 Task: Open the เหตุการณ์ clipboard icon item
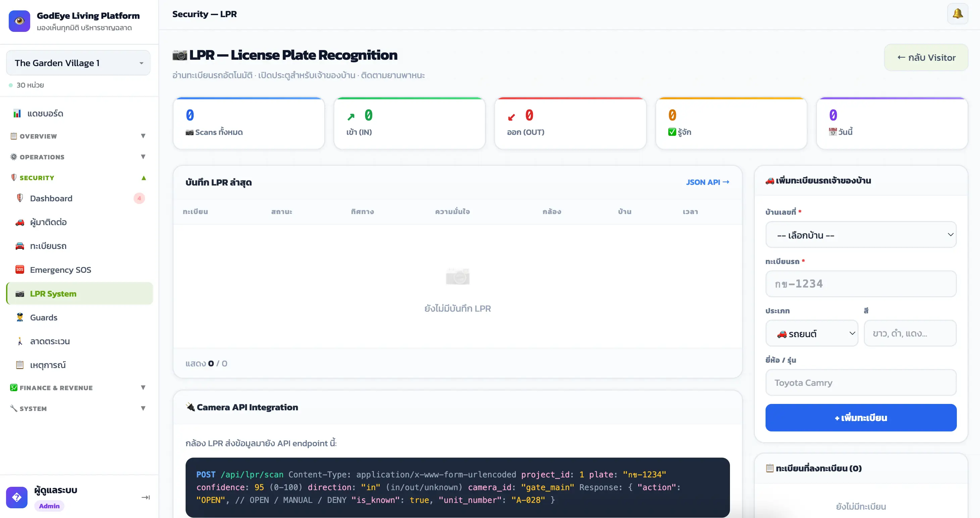tap(20, 365)
